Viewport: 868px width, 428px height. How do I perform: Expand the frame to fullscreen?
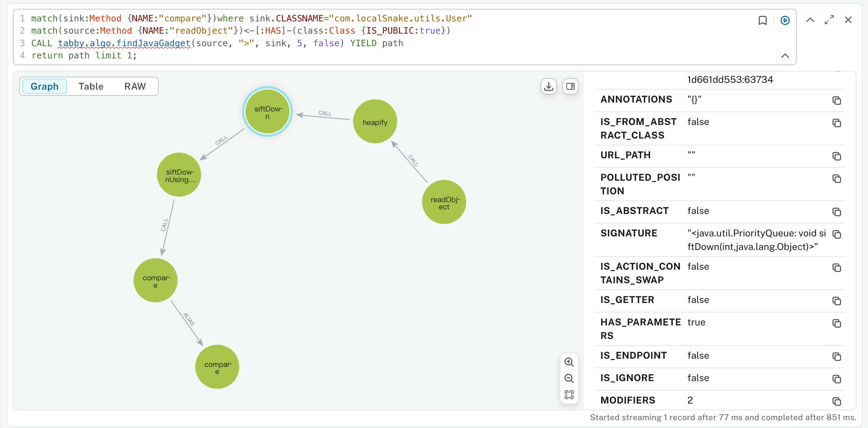point(829,20)
